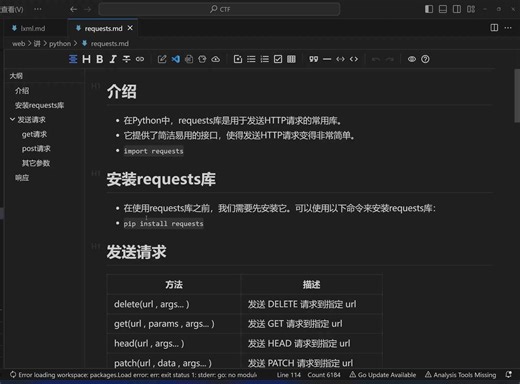
Task: Click Count 6184 in the status bar
Action: click(324, 375)
